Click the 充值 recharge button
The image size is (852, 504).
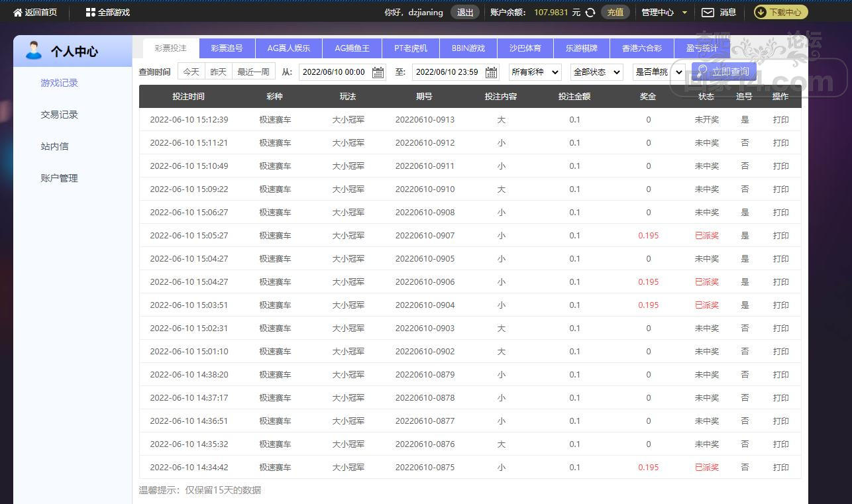tap(615, 12)
